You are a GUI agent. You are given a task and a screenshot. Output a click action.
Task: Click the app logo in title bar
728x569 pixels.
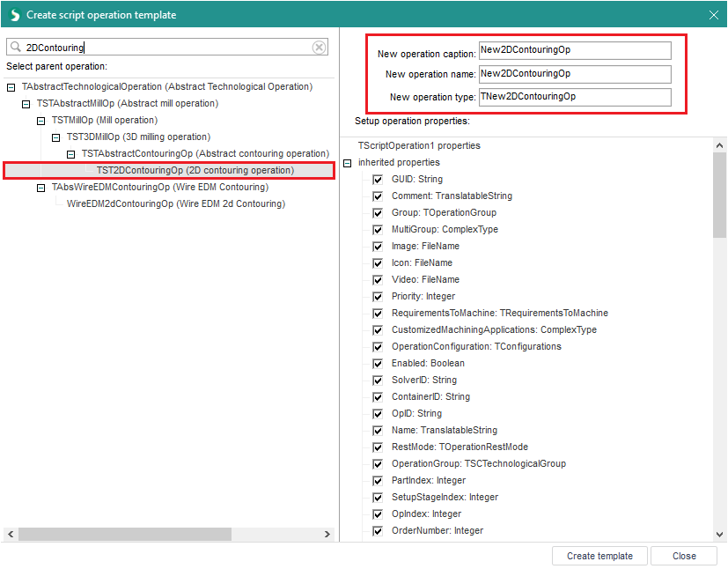(x=13, y=14)
